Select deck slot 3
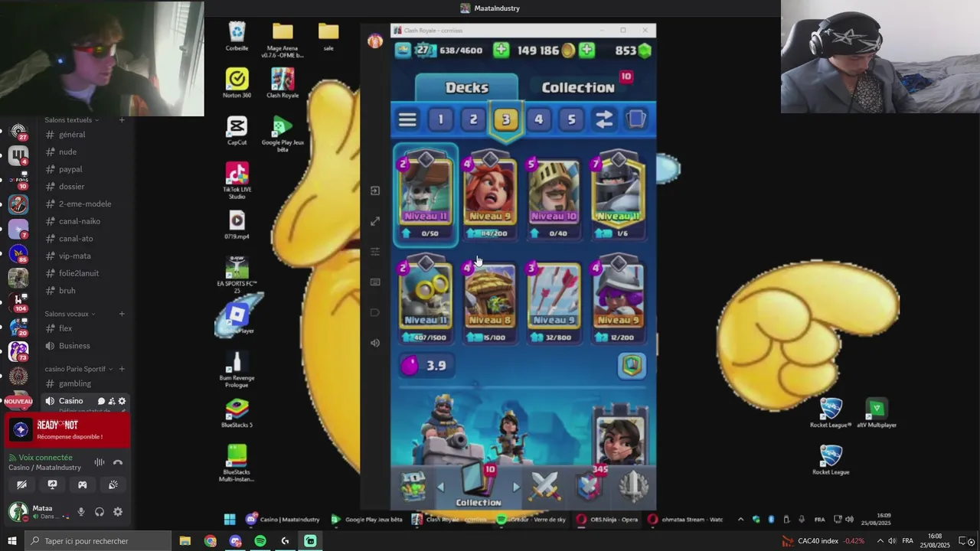980x551 pixels. (505, 119)
